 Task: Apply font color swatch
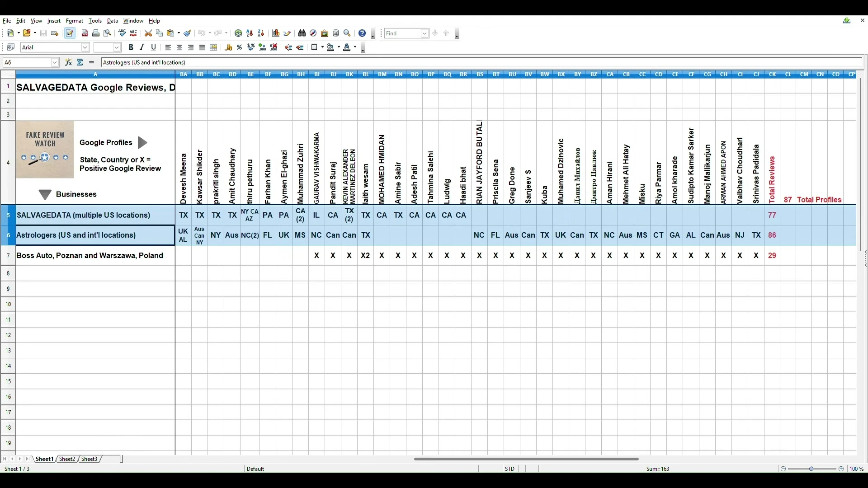tap(347, 47)
